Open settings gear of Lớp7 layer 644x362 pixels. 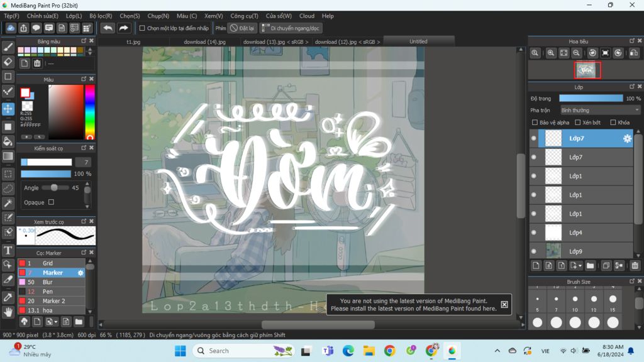point(627,139)
